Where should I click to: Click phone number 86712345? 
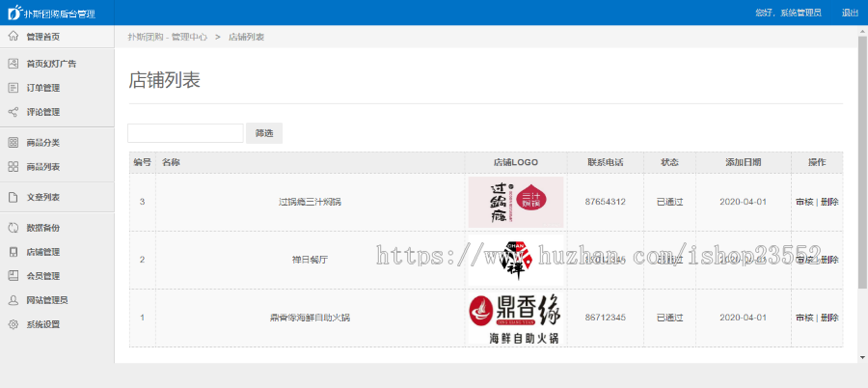[x=606, y=318]
